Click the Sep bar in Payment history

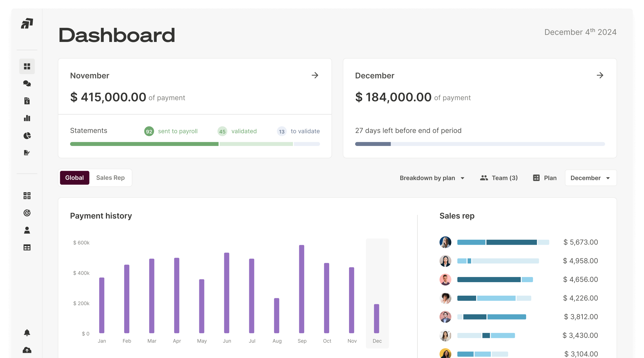coord(302,289)
